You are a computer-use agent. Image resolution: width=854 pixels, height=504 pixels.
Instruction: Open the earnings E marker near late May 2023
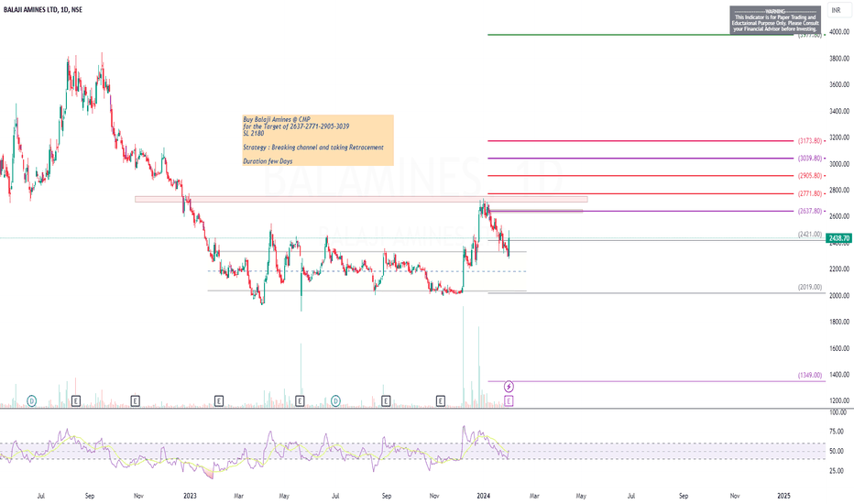300,401
